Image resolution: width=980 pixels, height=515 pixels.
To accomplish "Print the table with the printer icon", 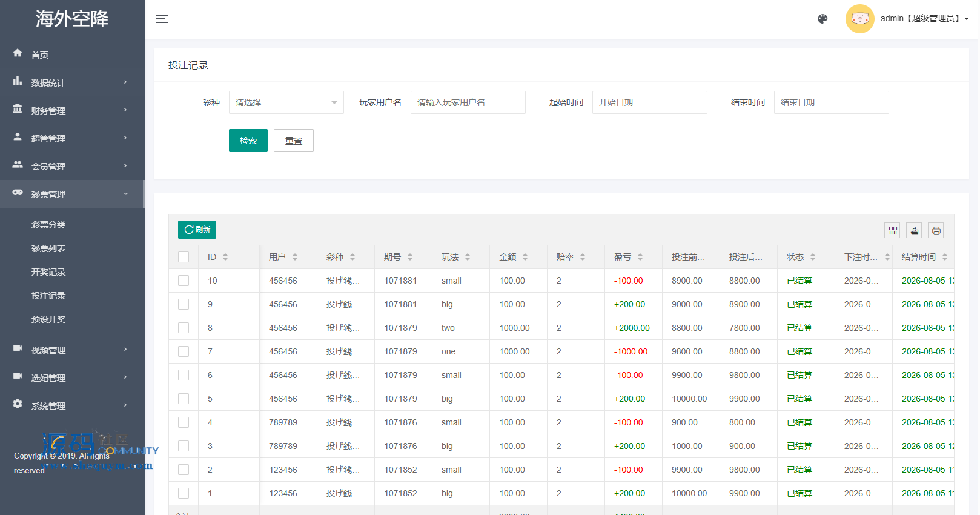I will tap(936, 230).
